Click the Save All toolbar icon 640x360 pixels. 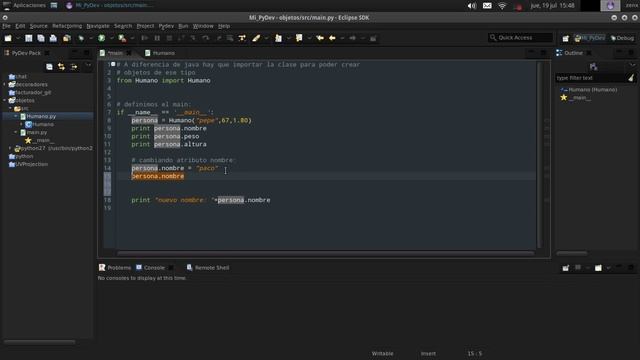point(41,38)
